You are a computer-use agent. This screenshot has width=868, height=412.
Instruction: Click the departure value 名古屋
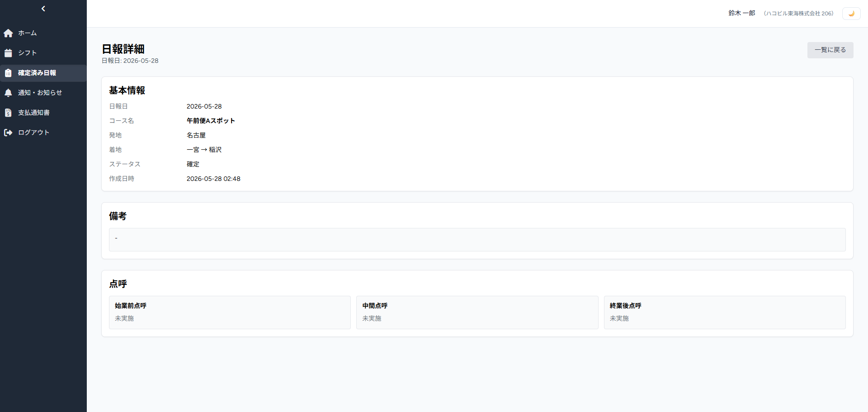point(196,135)
